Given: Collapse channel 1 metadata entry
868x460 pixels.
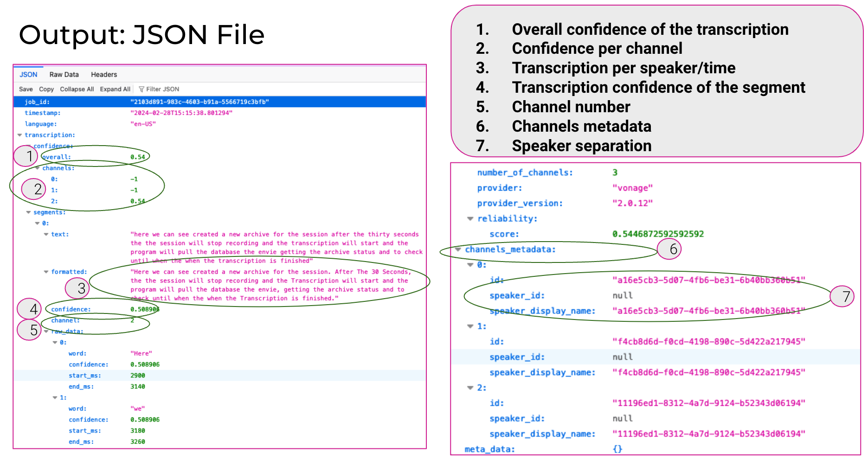Looking at the screenshot, I should coord(470,326).
